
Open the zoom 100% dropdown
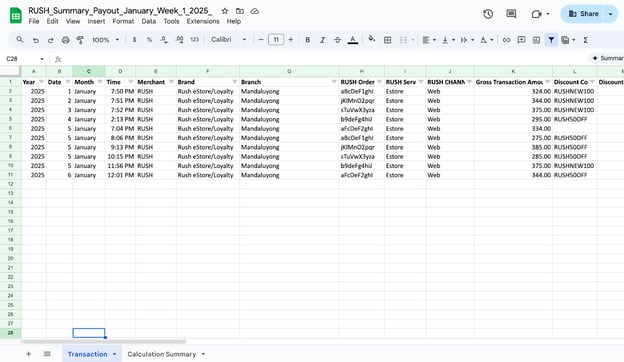click(105, 40)
